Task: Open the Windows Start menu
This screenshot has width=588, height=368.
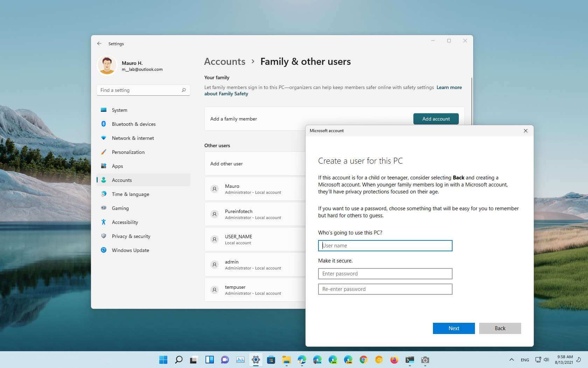Action: (163, 360)
